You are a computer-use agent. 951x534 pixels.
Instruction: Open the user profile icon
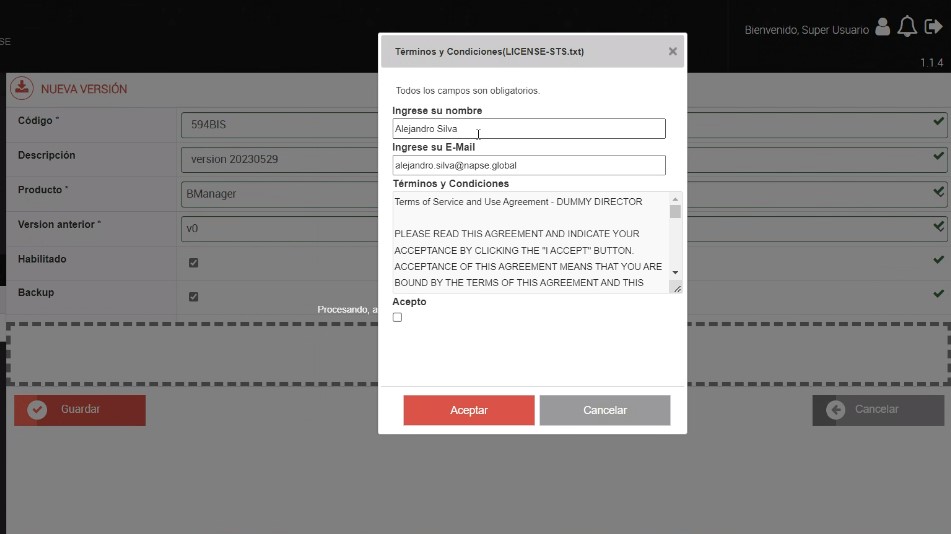coord(882,28)
